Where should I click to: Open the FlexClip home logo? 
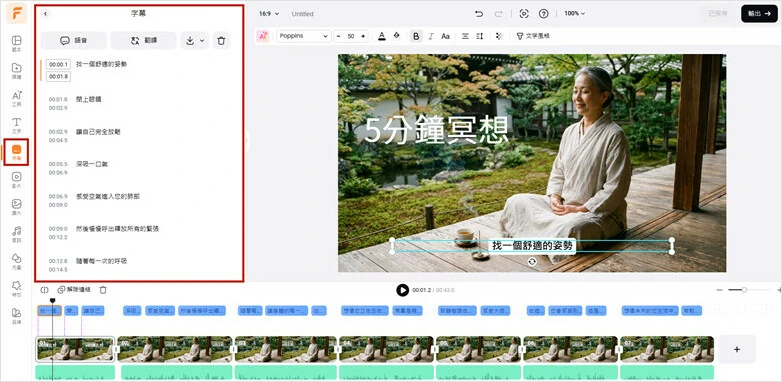click(x=16, y=13)
